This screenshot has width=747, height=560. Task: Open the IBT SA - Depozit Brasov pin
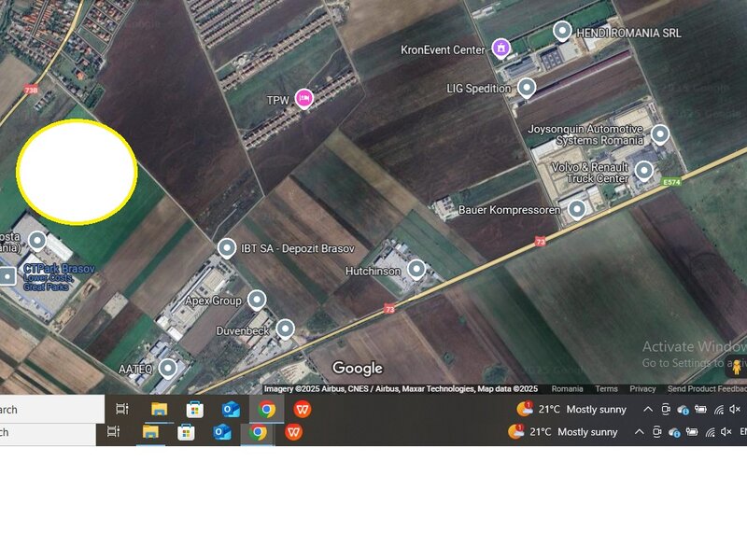coord(227,247)
